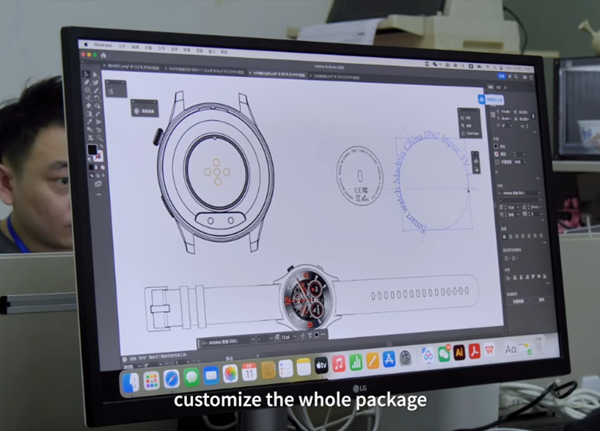The width and height of the screenshot is (600, 431).
Task: Open System Settings gear in Dock
Action: coord(405,358)
